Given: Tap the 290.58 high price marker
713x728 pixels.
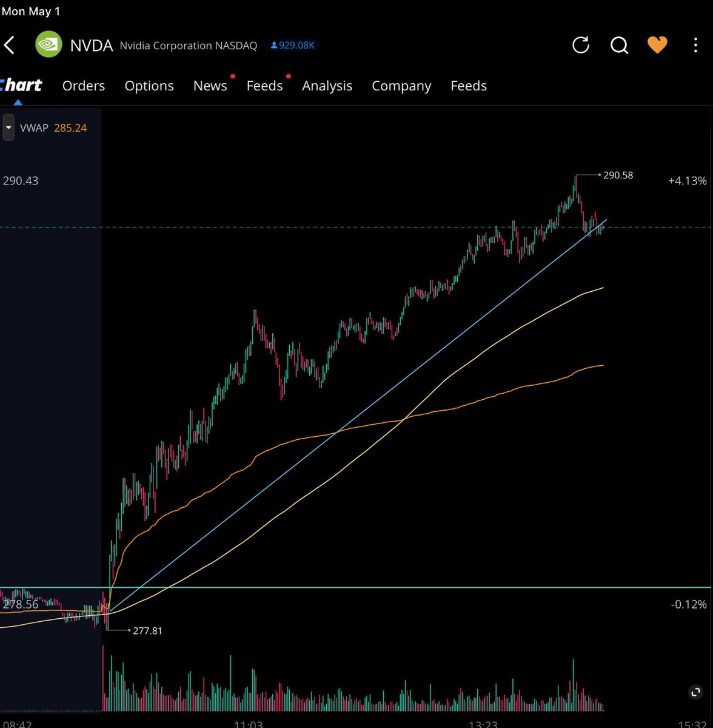Looking at the screenshot, I should (x=618, y=175).
